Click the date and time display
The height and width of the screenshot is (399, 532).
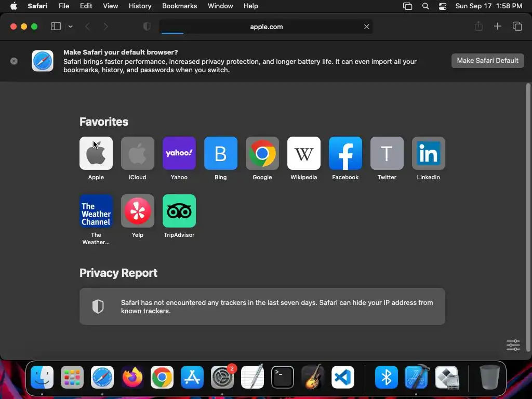pos(488,6)
